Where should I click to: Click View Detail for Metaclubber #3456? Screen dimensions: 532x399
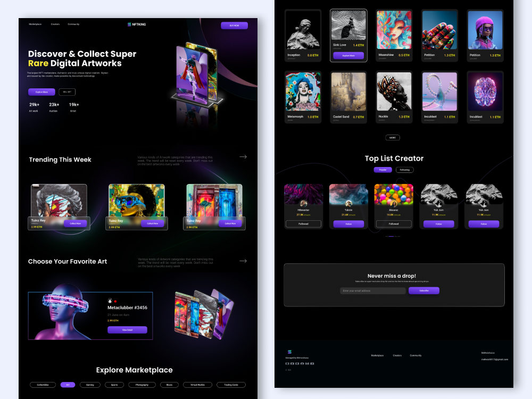127,330
